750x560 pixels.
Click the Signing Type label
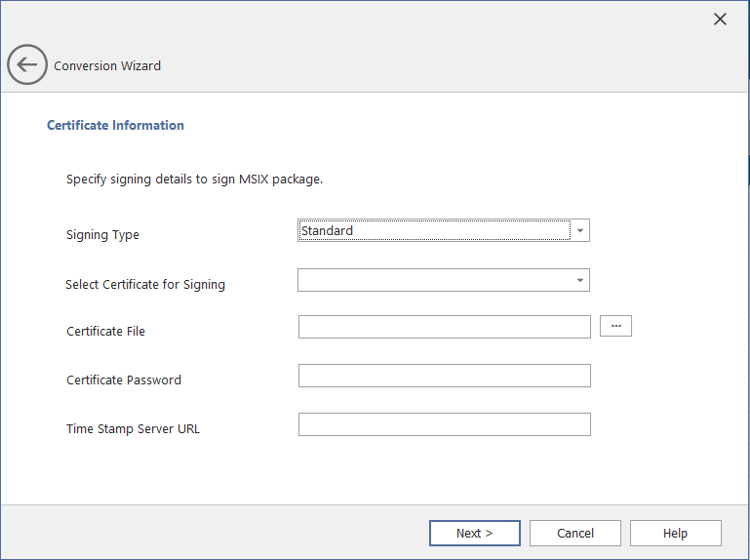102,235
